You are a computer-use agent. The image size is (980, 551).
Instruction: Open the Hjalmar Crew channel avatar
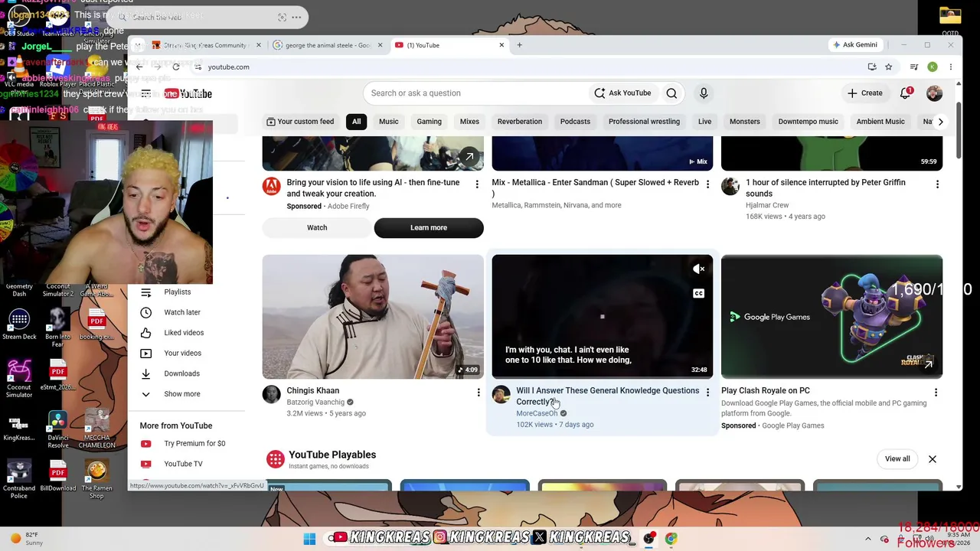coord(730,186)
